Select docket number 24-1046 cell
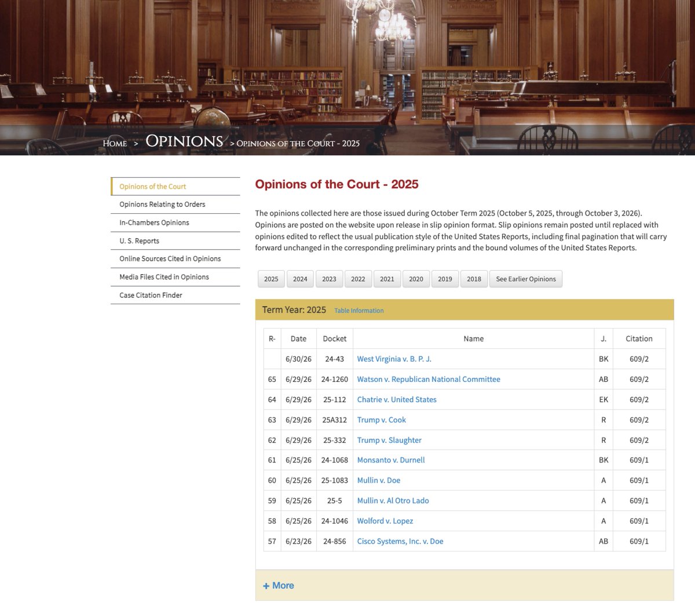 (335, 521)
